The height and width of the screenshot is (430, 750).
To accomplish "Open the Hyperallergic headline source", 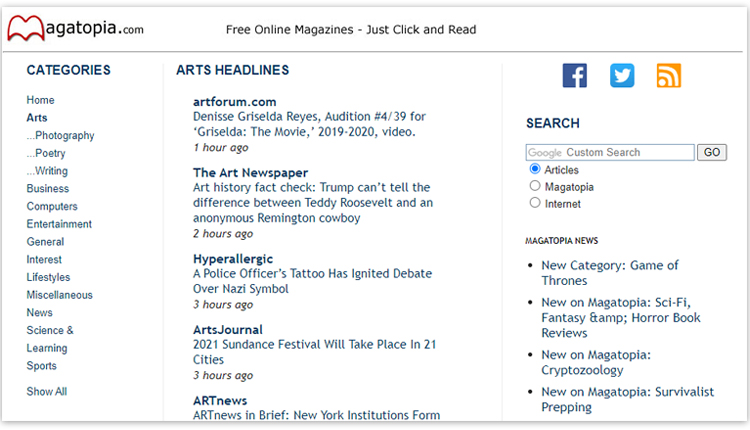I will click(x=232, y=259).
